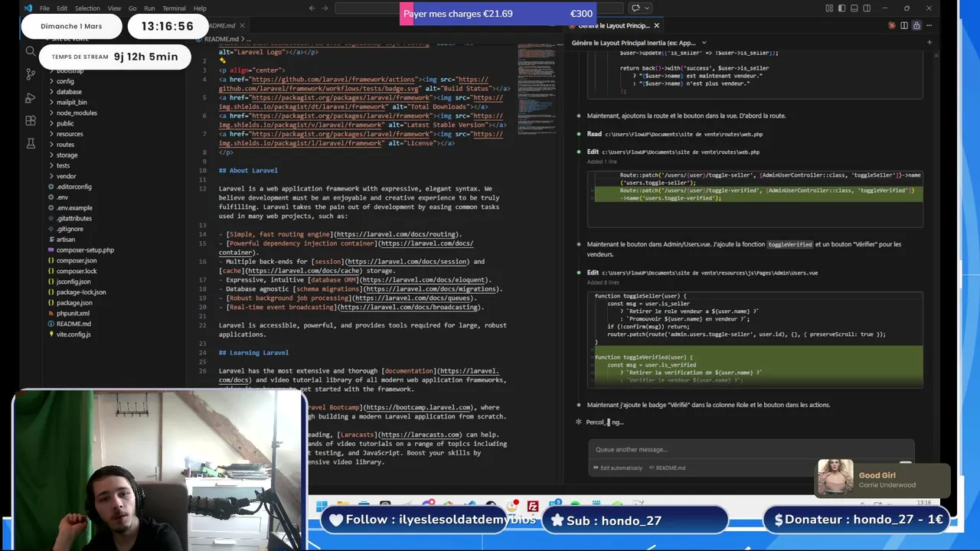Open the package-lock.json file
Screen dimensions: 980x551
[81, 292]
